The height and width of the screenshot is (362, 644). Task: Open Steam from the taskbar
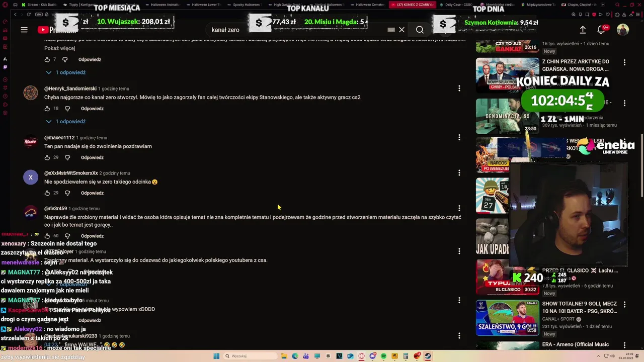pos(428,356)
